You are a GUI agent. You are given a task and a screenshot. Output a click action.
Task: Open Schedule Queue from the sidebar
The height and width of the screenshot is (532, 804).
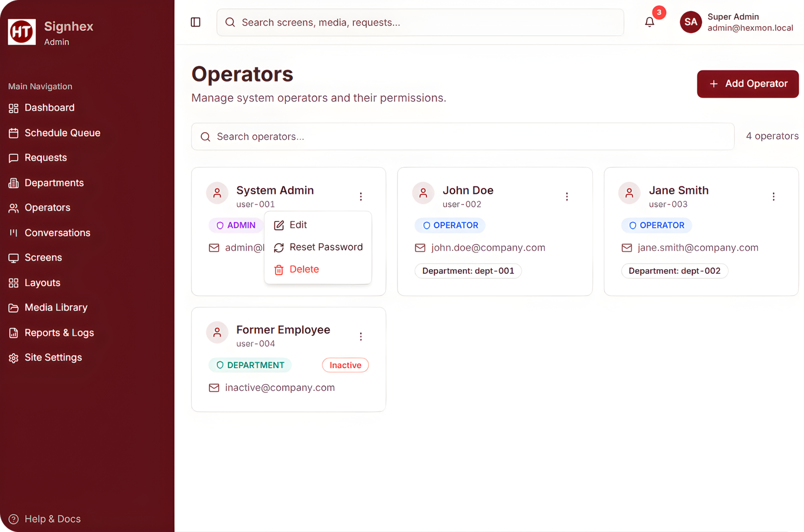point(62,133)
